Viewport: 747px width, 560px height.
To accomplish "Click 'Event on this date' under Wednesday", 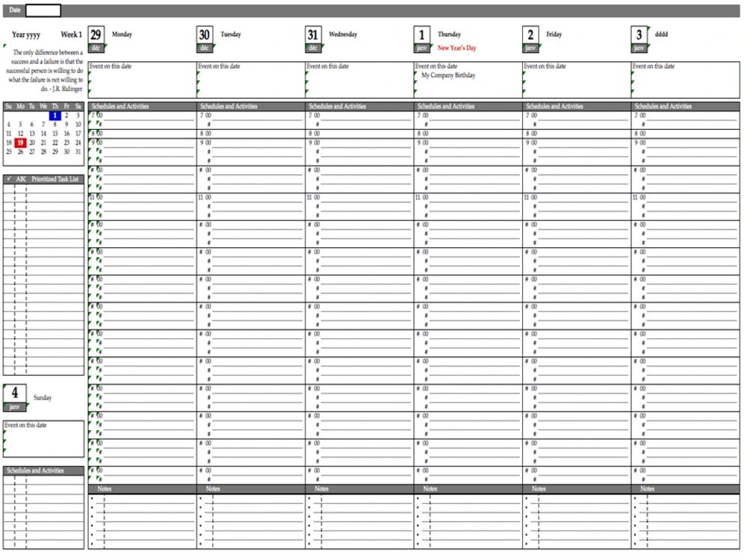I will 328,66.
